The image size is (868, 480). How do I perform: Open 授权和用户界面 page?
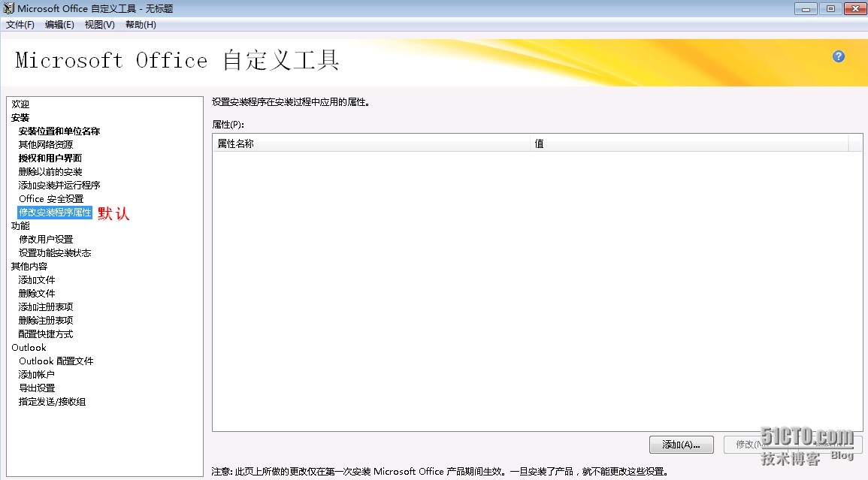coord(50,158)
